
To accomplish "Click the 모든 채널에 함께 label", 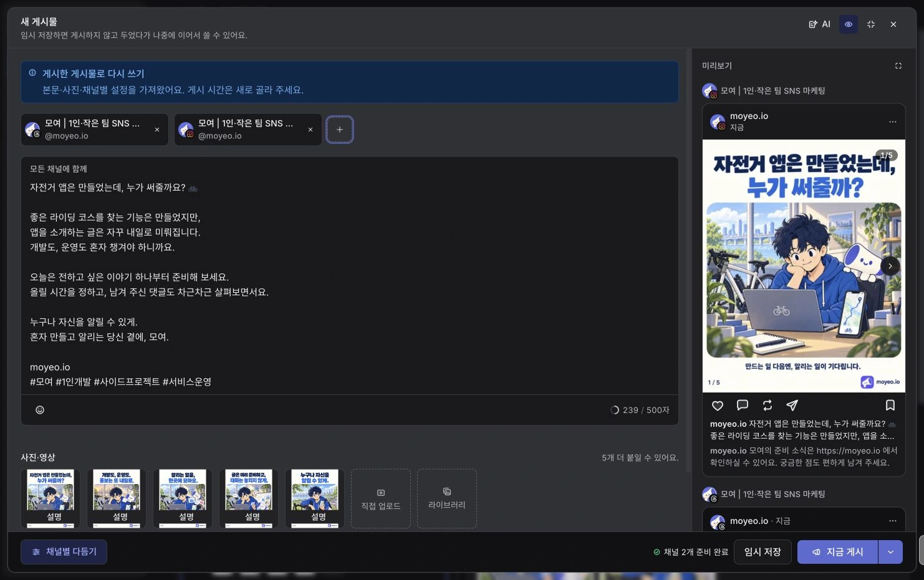I will coord(59,169).
